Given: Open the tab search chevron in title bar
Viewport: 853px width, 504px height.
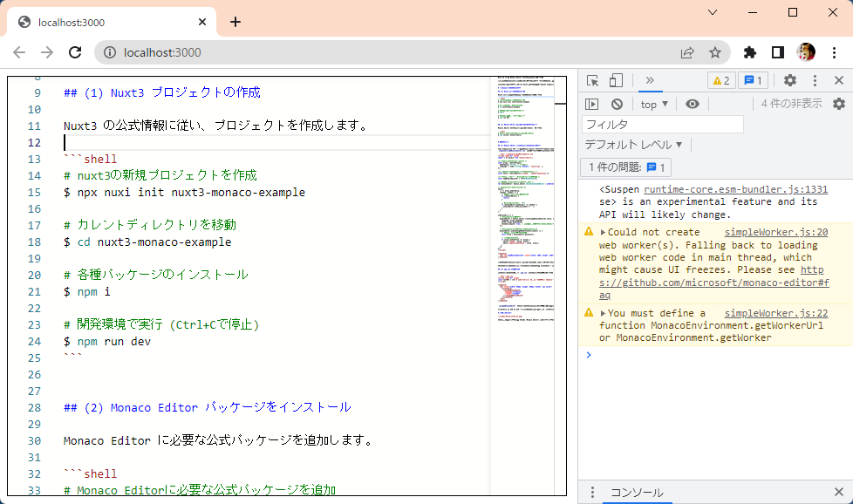Looking at the screenshot, I should pos(712,12).
